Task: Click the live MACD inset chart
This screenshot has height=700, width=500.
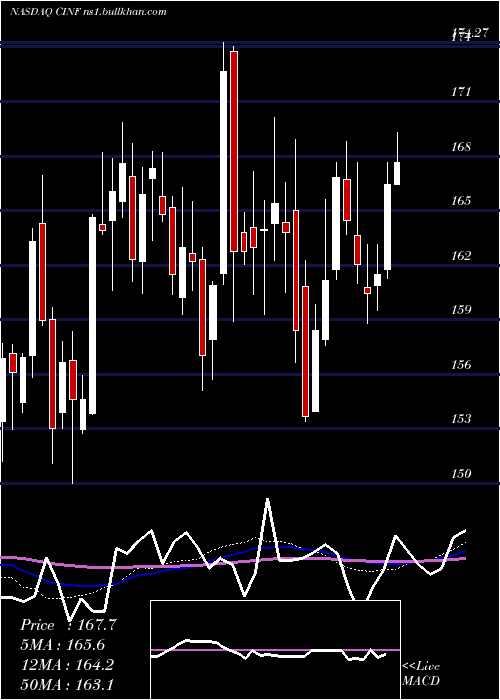Action: tap(275, 650)
